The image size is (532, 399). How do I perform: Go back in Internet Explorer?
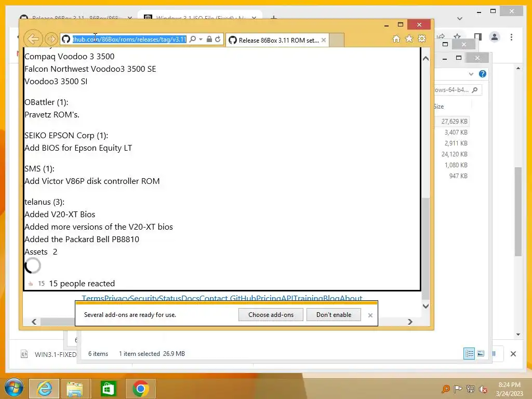click(x=33, y=39)
